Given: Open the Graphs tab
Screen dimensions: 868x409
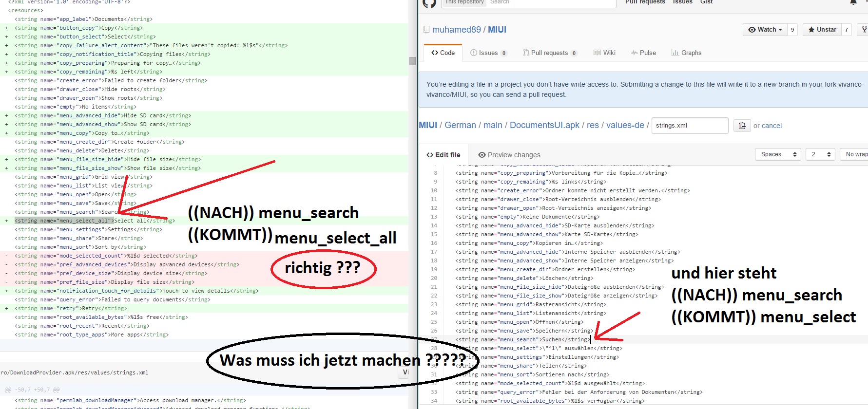Looking at the screenshot, I should pos(686,53).
